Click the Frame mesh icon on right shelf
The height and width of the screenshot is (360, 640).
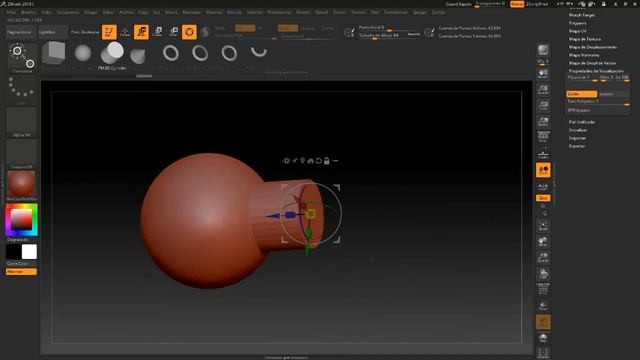(x=543, y=226)
